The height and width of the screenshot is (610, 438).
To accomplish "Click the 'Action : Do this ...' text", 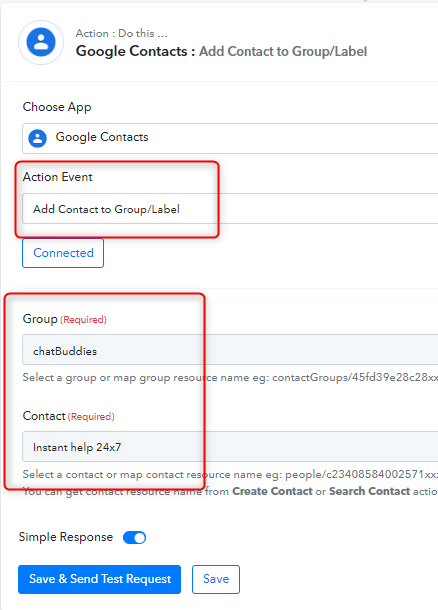I will [122, 33].
